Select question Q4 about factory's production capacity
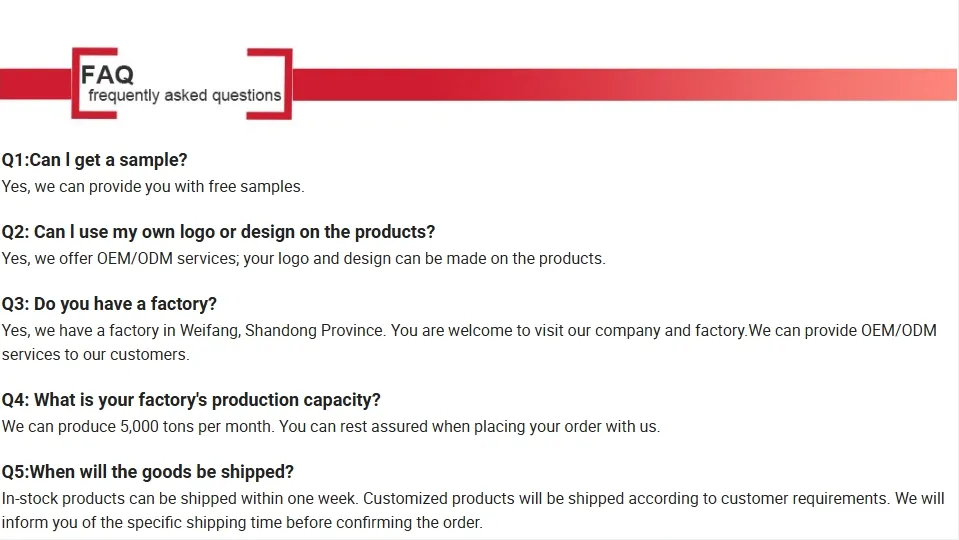959x540 pixels. pos(191,400)
